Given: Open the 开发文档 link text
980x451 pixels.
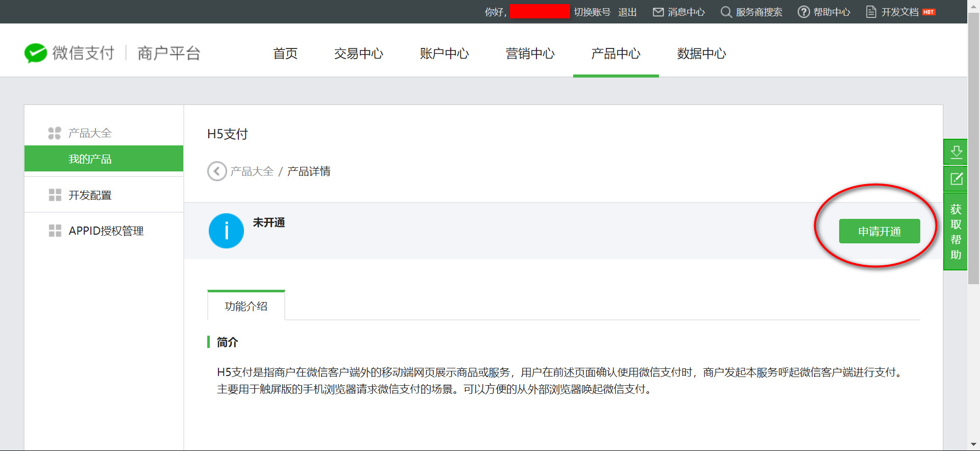Looking at the screenshot, I should click(x=900, y=12).
